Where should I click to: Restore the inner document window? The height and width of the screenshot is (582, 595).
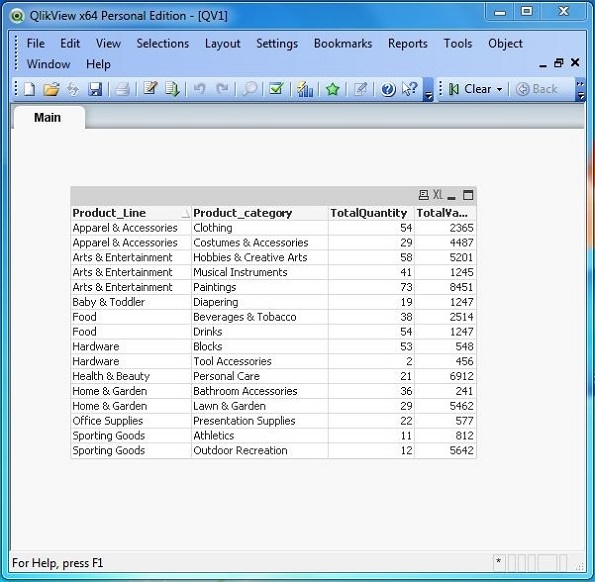click(559, 63)
